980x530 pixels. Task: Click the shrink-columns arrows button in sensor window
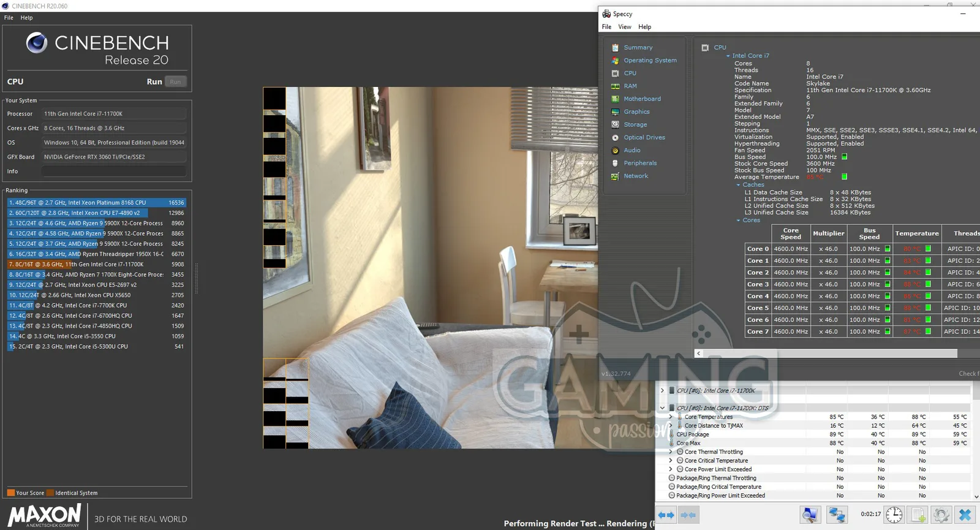(688, 515)
